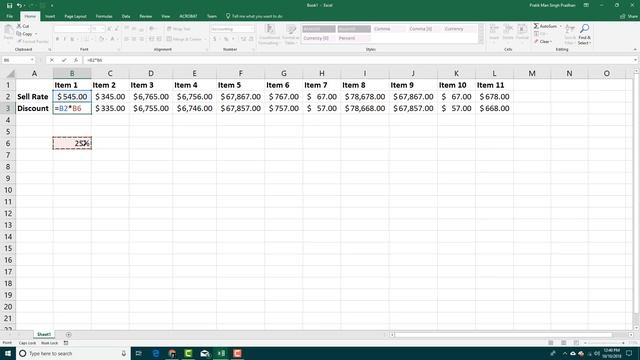Viewport: 640px width, 360px height.
Task: Open the Name Box dropdown arrow
Action: tap(32, 60)
